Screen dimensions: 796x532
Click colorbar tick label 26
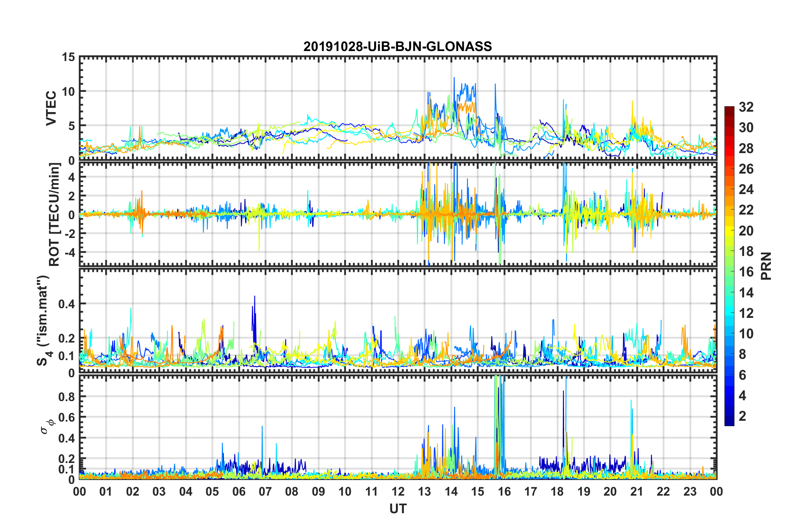tap(746, 169)
